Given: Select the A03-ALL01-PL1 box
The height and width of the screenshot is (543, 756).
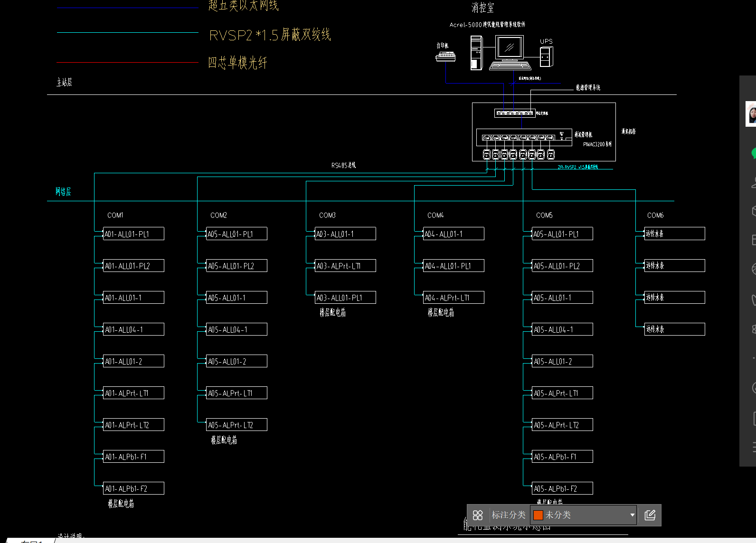Looking at the screenshot, I should [345, 297].
